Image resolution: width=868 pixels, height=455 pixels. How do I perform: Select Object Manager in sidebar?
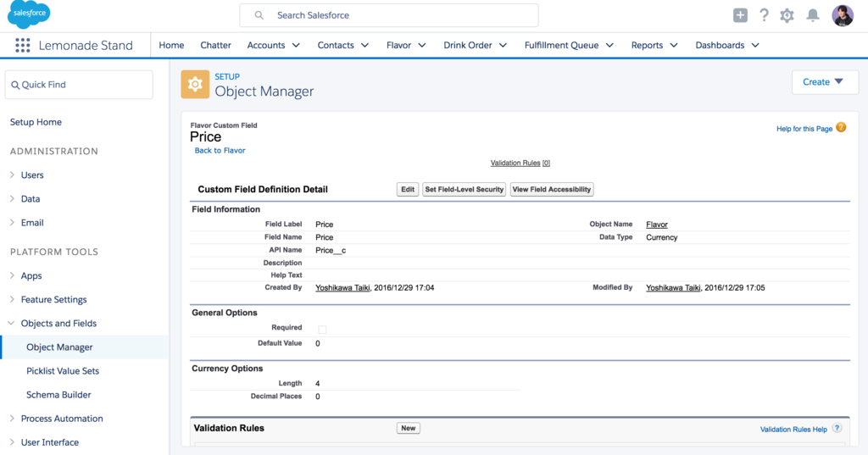(x=60, y=347)
